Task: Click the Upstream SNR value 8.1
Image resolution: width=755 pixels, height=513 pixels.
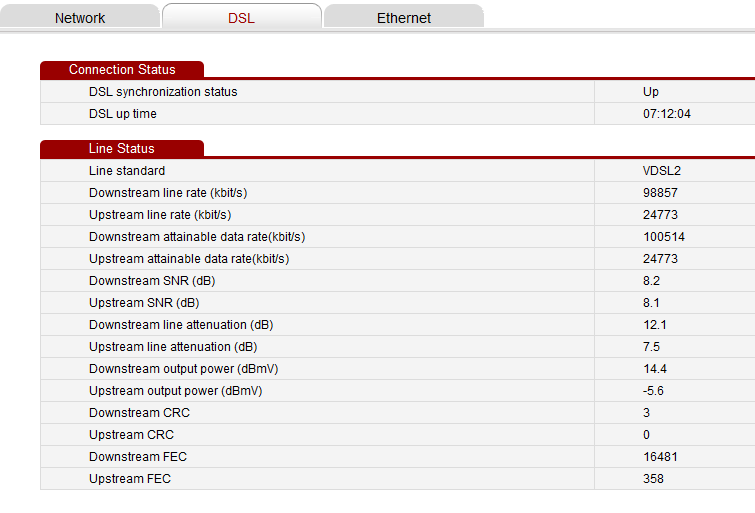Action: [651, 303]
